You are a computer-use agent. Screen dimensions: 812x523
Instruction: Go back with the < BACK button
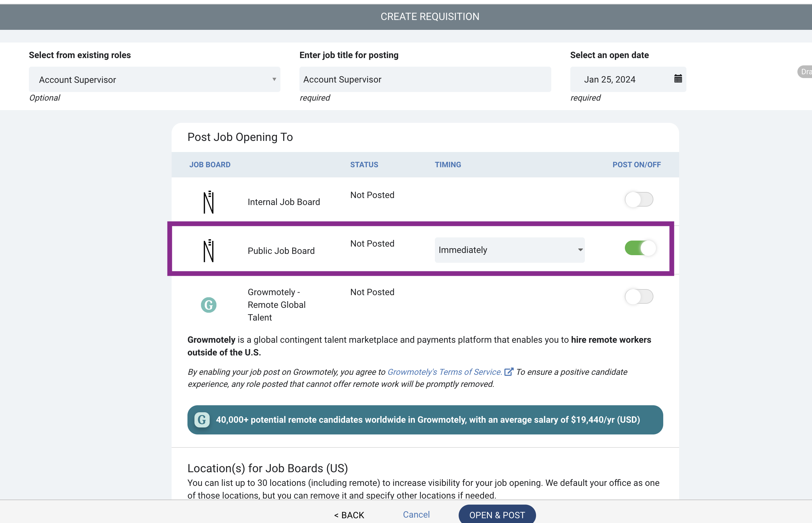(349, 515)
